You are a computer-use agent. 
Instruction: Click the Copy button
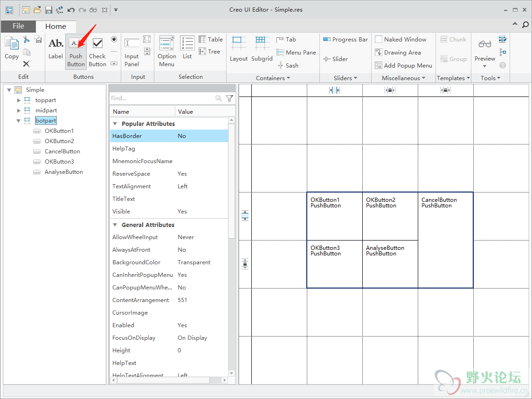click(12, 48)
